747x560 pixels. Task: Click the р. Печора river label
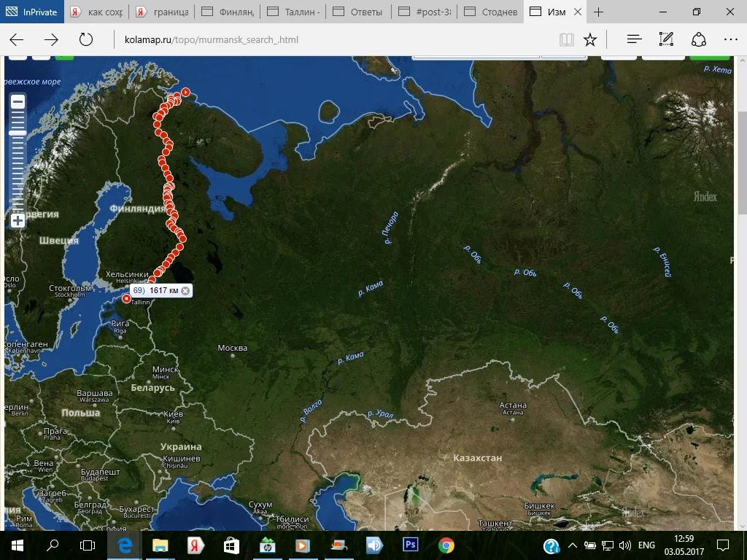(391, 227)
